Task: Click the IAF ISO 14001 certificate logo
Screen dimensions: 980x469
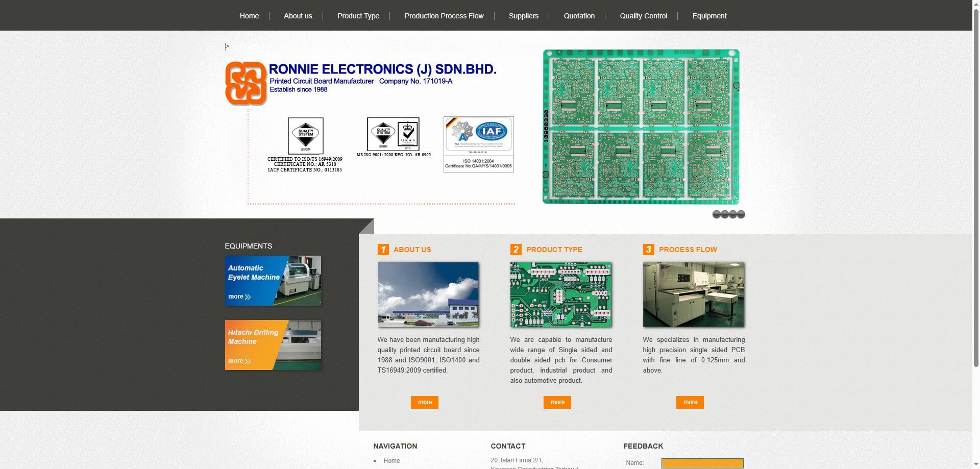Action: (479, 144)
